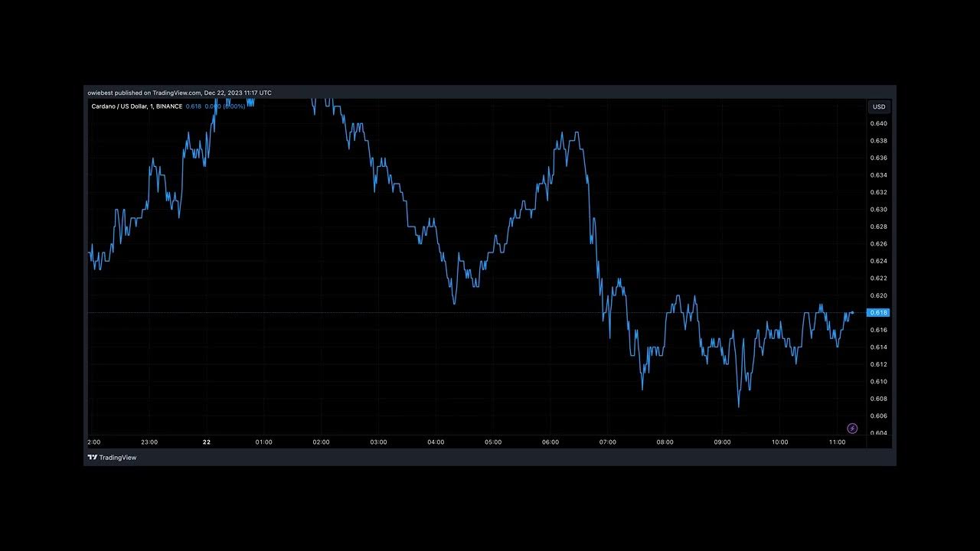Click the purple lightning bolt icon
The width and height of the screenshot is (980, 551).
click(x=852, y=429)
